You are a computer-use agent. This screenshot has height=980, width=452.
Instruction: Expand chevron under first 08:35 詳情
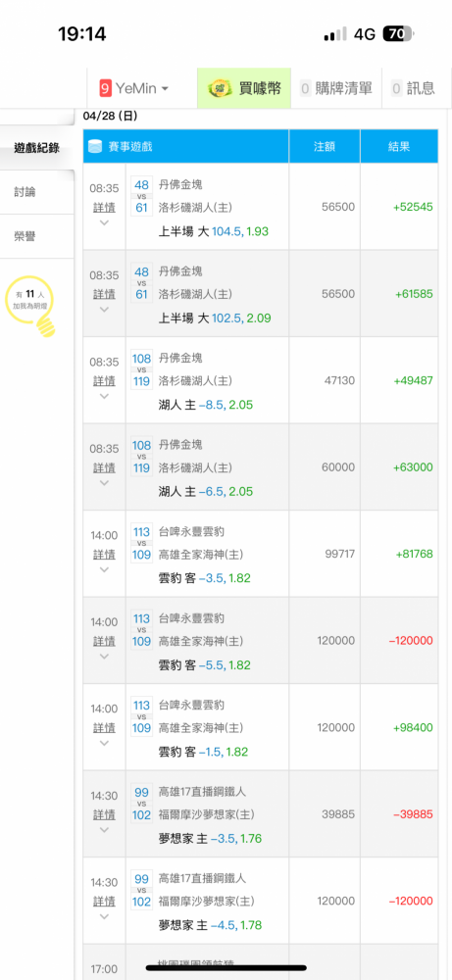[x=104, y=222]
